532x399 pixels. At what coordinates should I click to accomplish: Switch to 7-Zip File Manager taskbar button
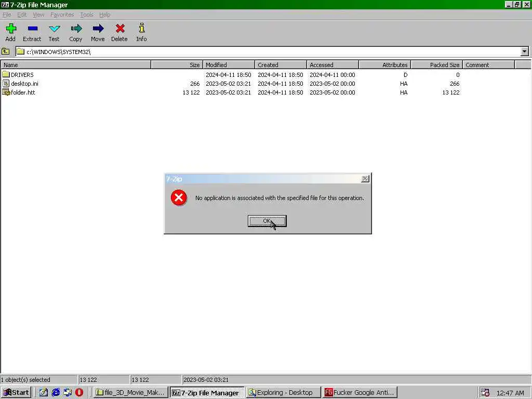[x=207, y=393]
